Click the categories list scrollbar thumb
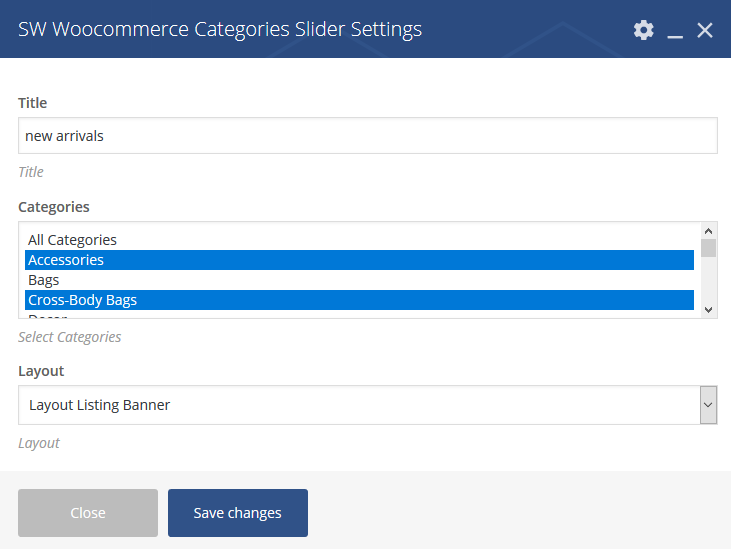This screenshot has width=731, height=549. (708, 248)
